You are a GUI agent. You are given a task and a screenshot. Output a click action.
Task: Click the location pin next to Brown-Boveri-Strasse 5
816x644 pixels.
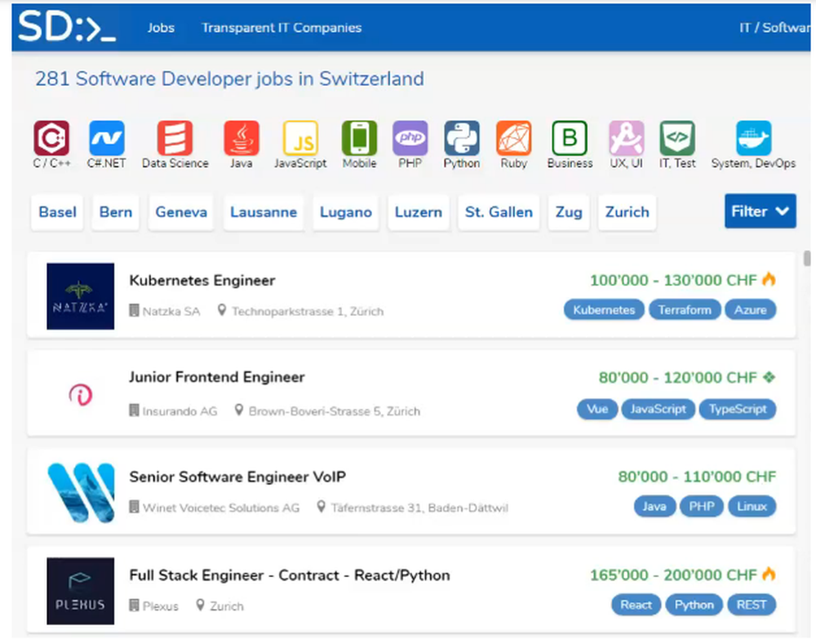(x=239, y=411)
